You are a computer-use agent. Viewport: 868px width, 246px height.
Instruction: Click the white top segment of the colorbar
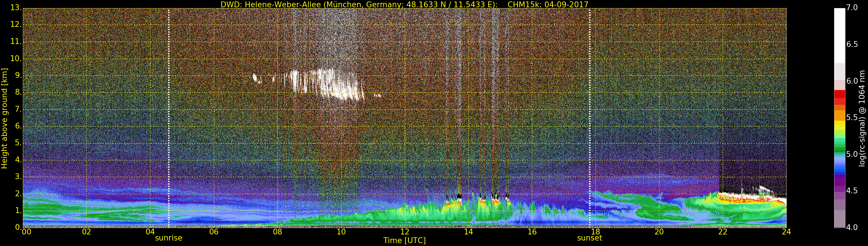click(840, 36)
